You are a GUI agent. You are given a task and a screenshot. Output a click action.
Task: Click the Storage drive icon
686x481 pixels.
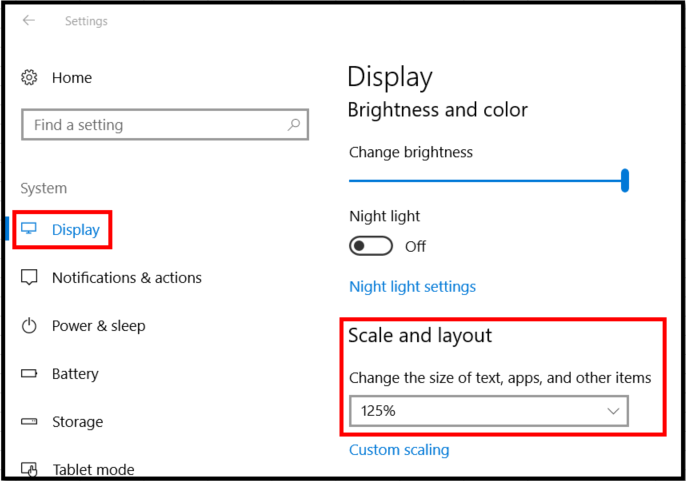pos(30,421)
